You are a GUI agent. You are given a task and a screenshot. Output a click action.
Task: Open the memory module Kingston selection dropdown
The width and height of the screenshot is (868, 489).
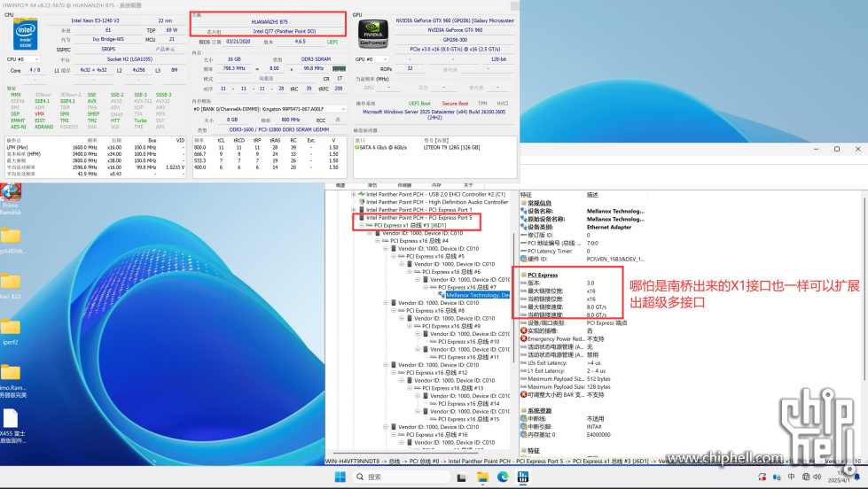(269, 109)
